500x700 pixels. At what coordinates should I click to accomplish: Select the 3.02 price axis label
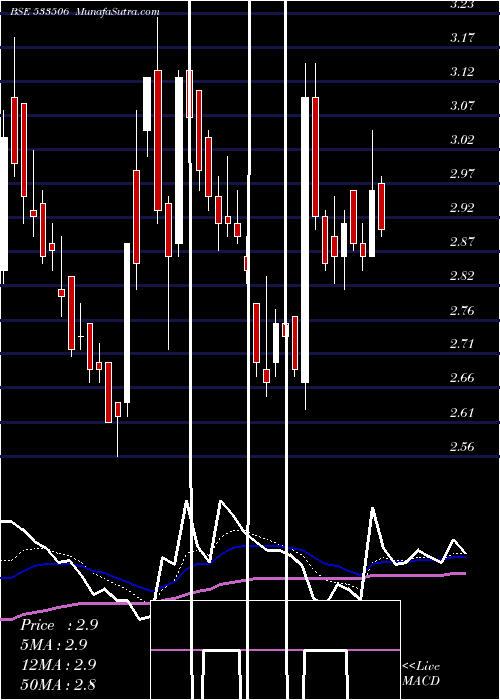pos(462,140)
